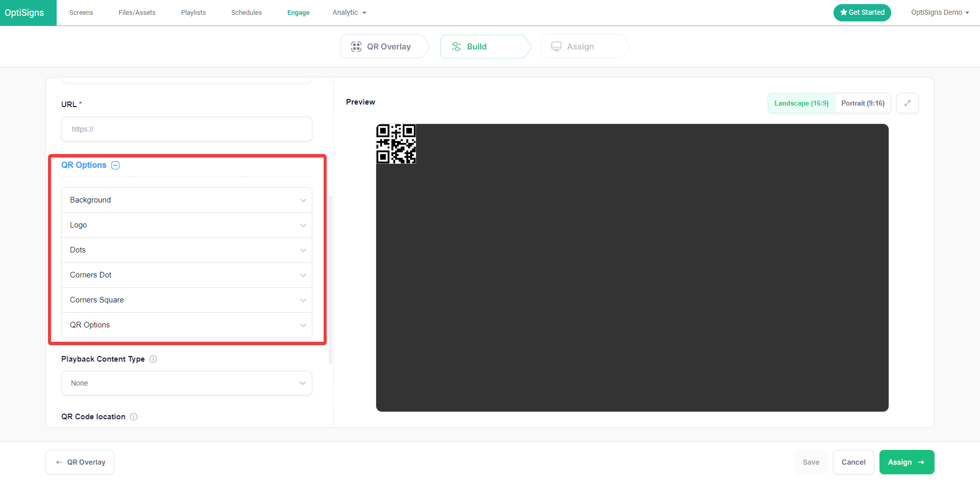The image size is (980, 482).
Task: Expand the Corners Dot accordion
Action: (187, 275)
